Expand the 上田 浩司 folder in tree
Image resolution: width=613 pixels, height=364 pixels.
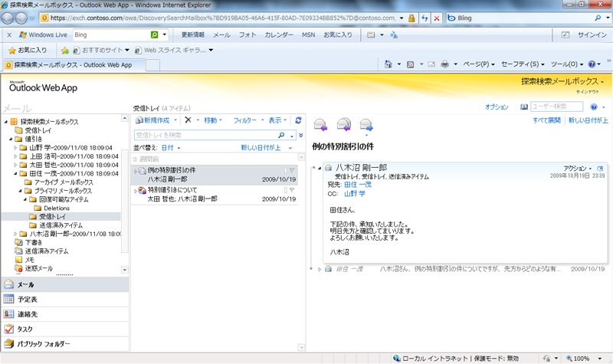pos(15,156)
